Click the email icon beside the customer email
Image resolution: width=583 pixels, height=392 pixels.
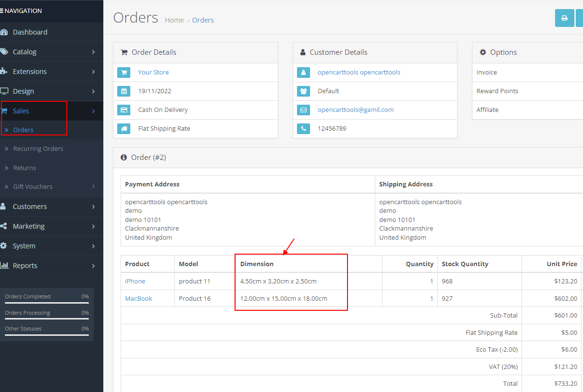(x=303, y=110)
